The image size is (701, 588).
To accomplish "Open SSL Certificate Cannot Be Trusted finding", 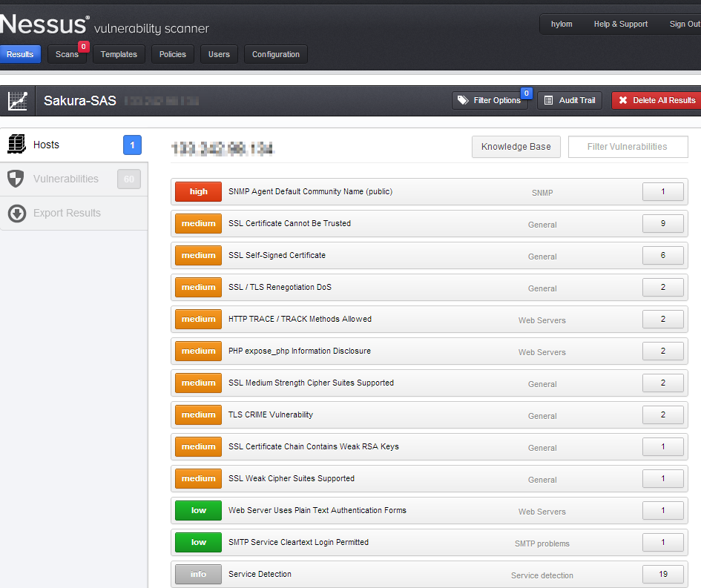I will point(430,223).
